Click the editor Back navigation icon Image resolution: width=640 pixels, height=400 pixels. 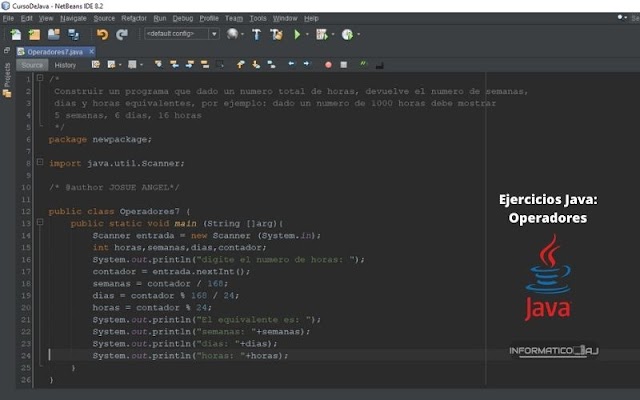tap(111, 64)
